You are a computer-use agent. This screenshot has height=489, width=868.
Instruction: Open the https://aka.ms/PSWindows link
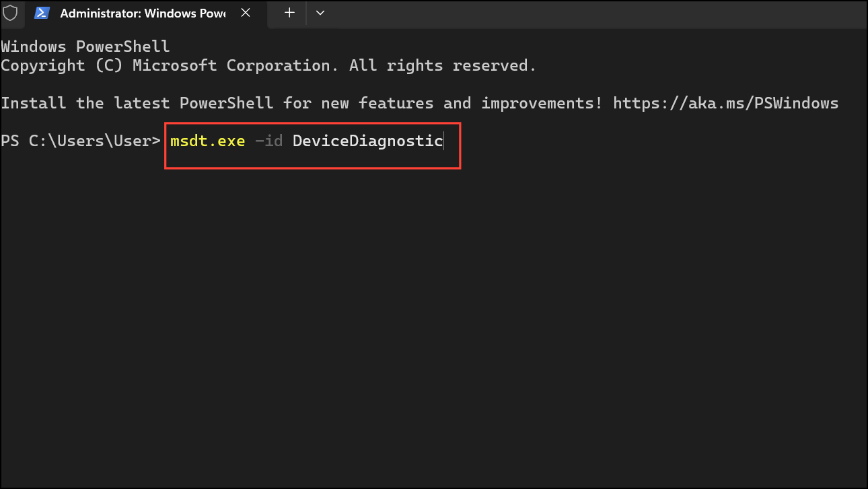point(725,102)
